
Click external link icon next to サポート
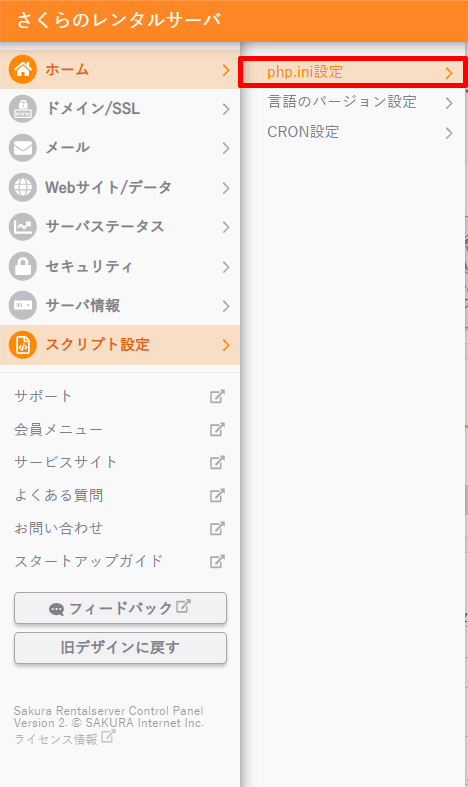(x=217, y=397)
